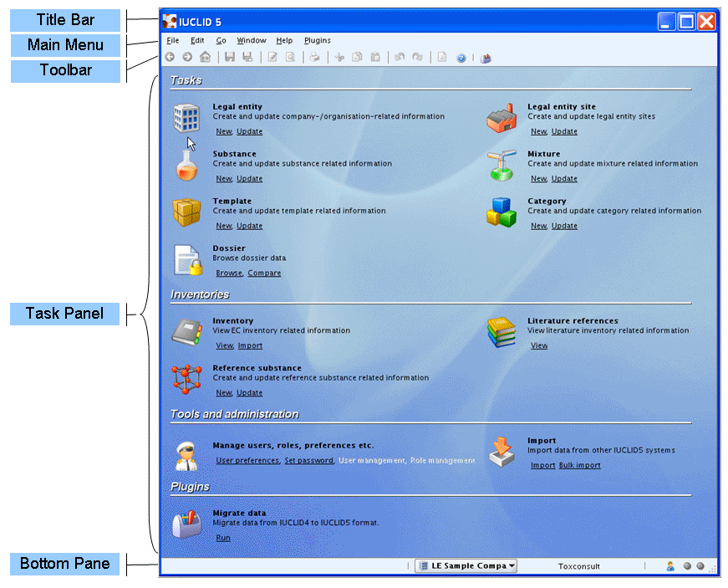Screen dimensions: 728x588
Task: Open the Go menu
Action: [221, 40]
